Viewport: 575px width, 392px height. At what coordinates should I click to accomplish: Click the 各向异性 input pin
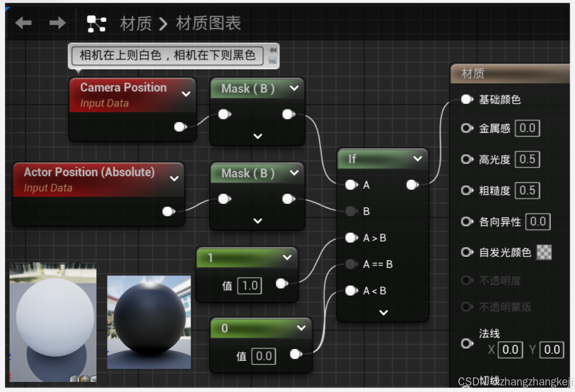pos(467,221)
